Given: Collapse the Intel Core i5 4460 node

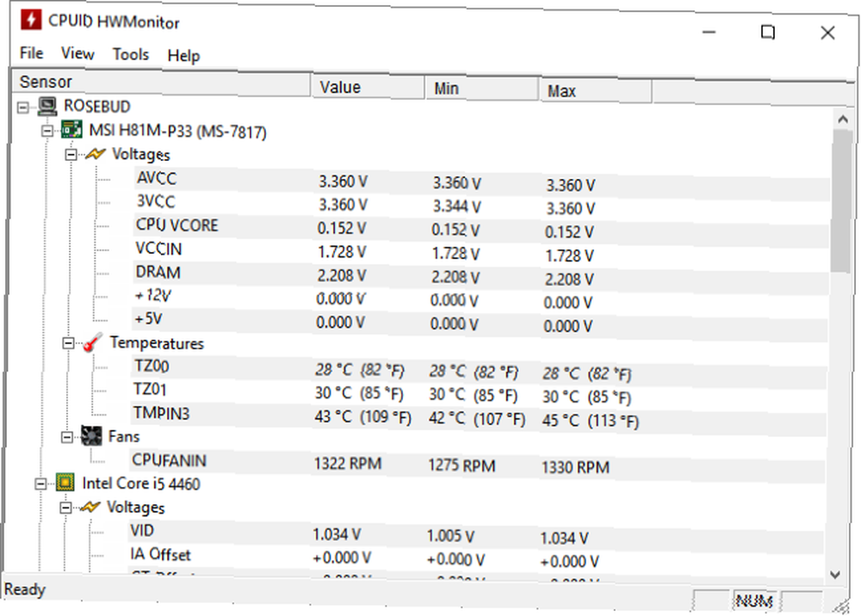Looking at the screenshot, I should point(41,484).
